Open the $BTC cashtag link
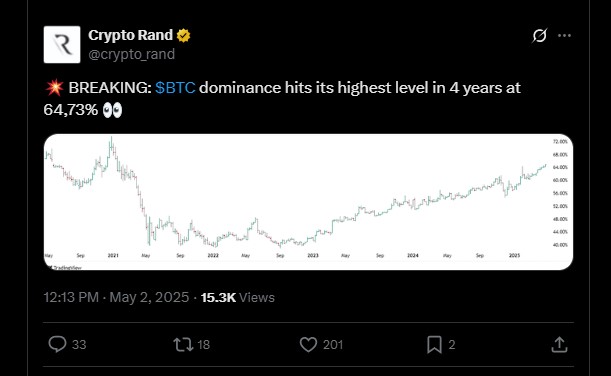Viewport: 611px width, 376px height. coord(175,88)
